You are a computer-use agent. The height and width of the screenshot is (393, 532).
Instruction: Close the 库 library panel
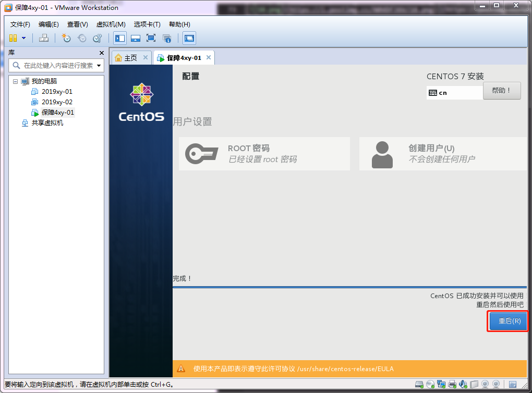pyautogui.click(x=102, y=53)
